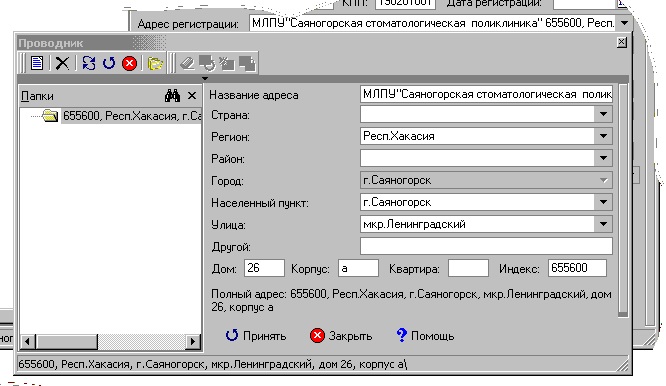Close the Проводник window

tap(621, 42)
